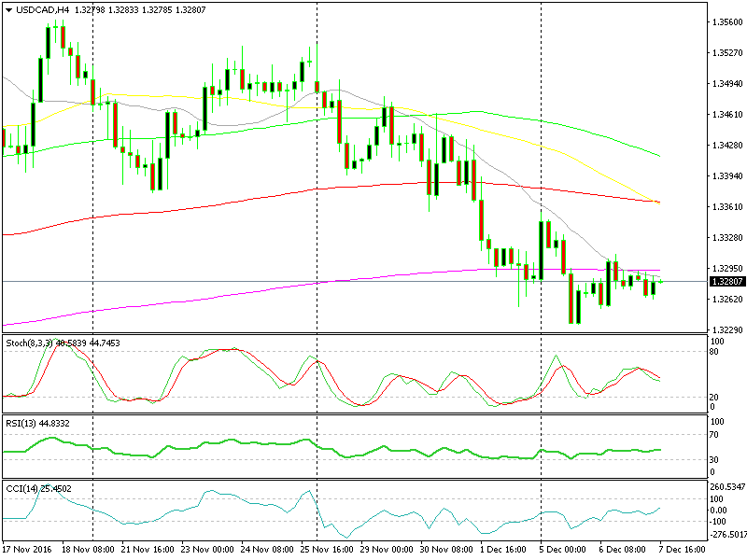Select the 18 Nov 08:00 time axis label
The width and height of the screenshot is (747, 560).
(x=88, y=550)
